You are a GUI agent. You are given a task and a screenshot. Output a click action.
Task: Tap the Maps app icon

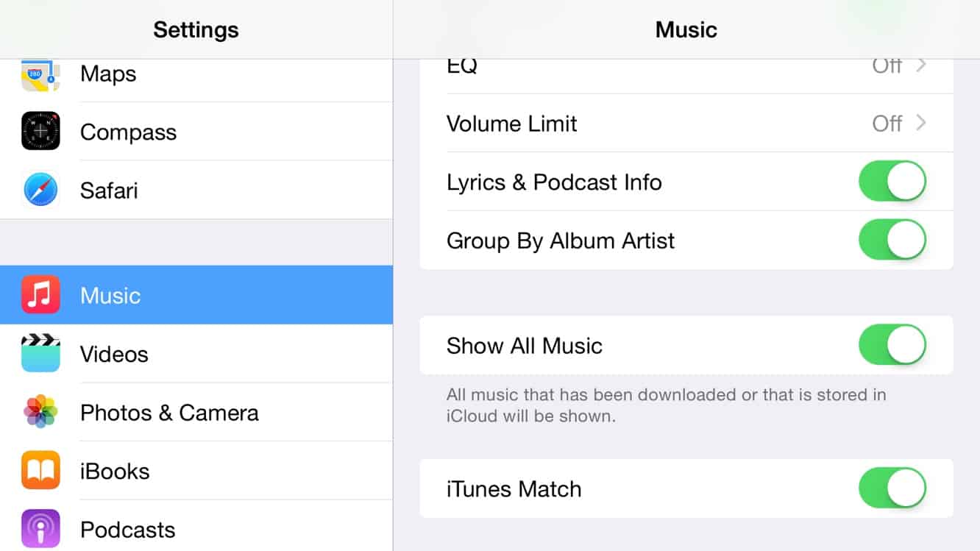click(x=40, y=75)
